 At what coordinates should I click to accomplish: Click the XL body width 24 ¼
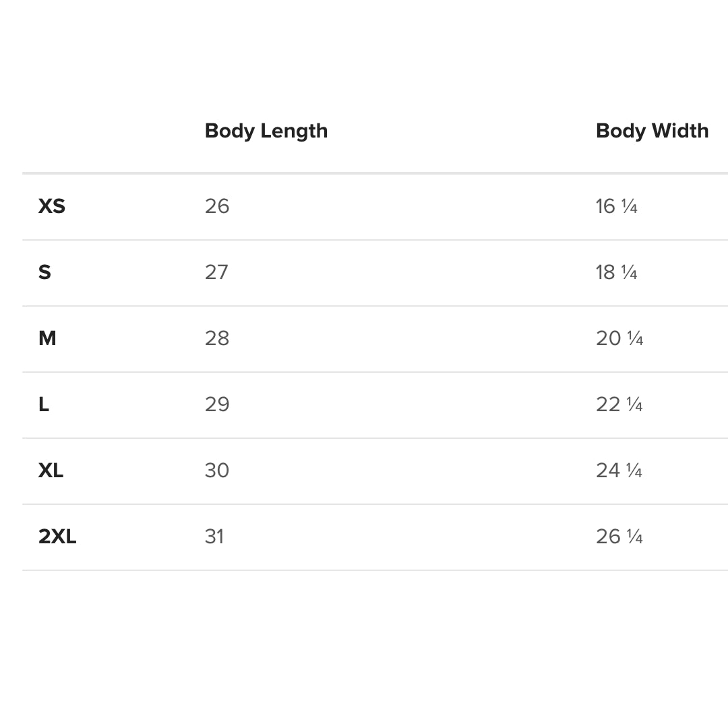(x=619, y=471)
